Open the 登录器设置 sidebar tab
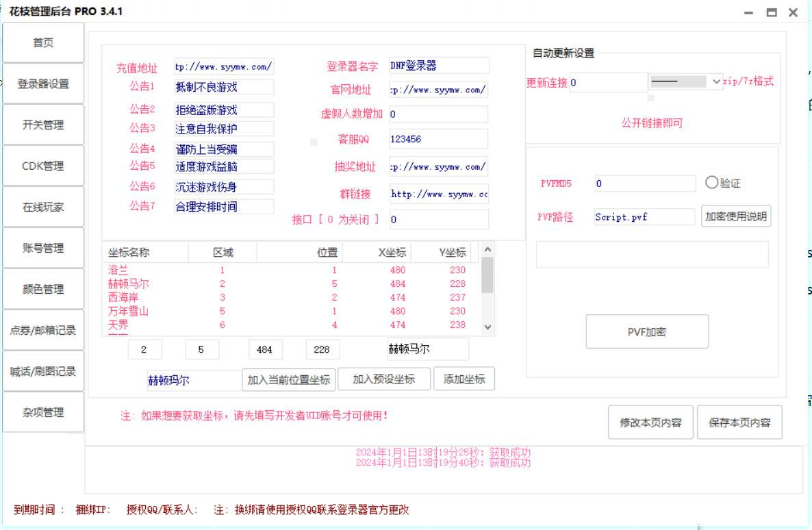The height and width of the screenshot is (530, 812). click(x=43, y=84)
